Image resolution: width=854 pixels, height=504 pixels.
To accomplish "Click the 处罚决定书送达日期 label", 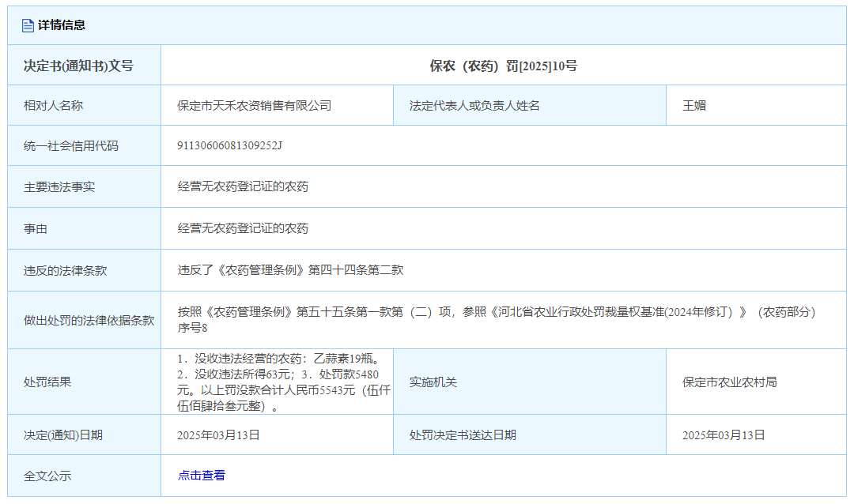I will (x=463, y=434).
